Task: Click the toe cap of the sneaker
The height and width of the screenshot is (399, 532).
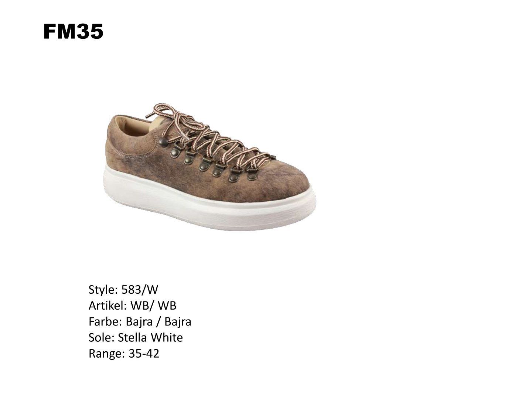Action: tap(288, 177)
